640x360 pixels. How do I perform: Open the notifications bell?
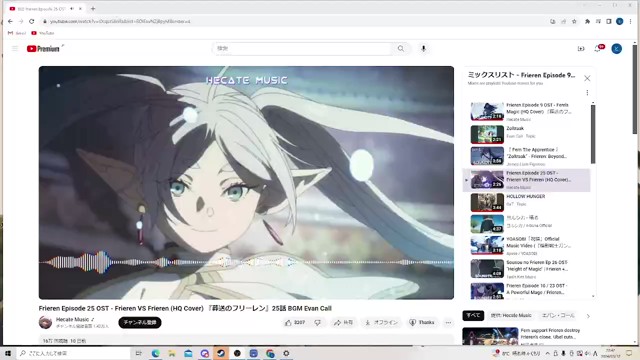pos(598,49)
